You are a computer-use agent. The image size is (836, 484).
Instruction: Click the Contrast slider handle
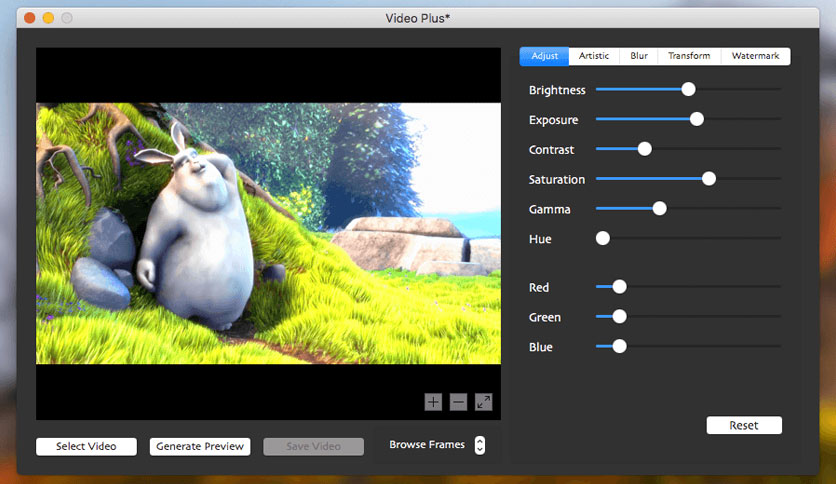[x=644, y=149]
